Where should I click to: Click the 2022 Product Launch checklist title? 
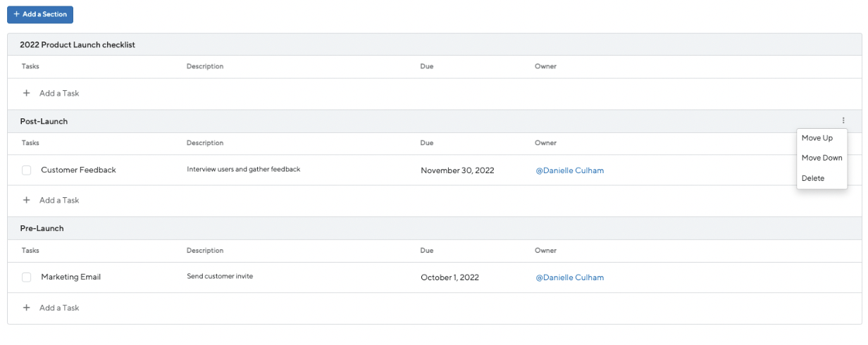[77, 44]
